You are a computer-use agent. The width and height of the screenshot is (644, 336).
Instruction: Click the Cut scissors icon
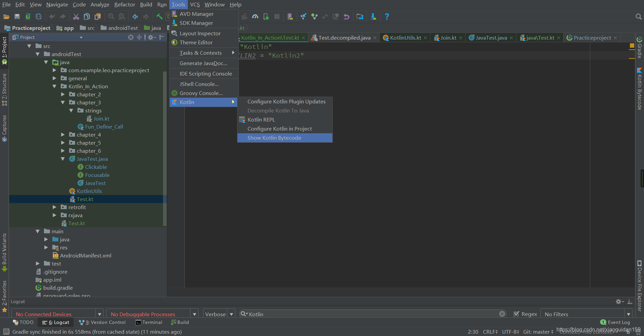(x=76, y=16)
